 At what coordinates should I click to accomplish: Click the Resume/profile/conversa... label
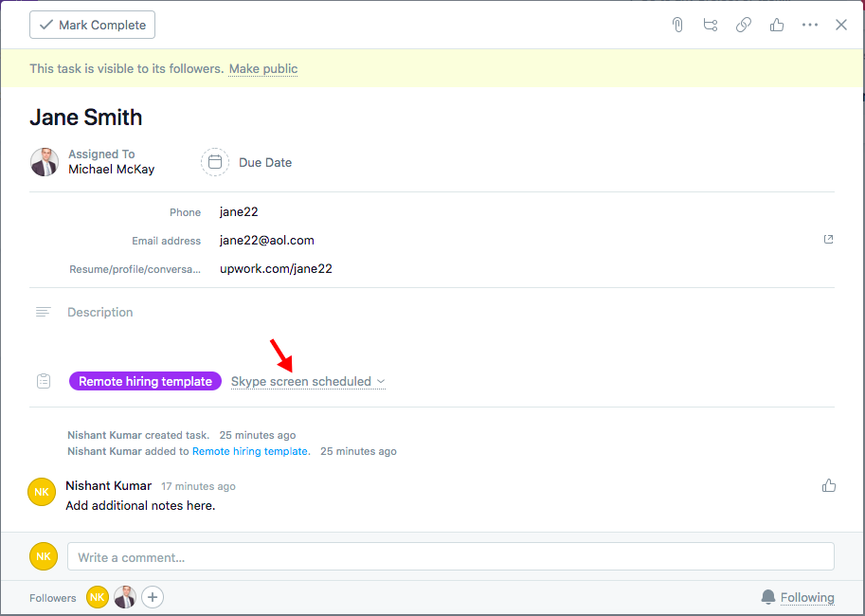(135, 269)
